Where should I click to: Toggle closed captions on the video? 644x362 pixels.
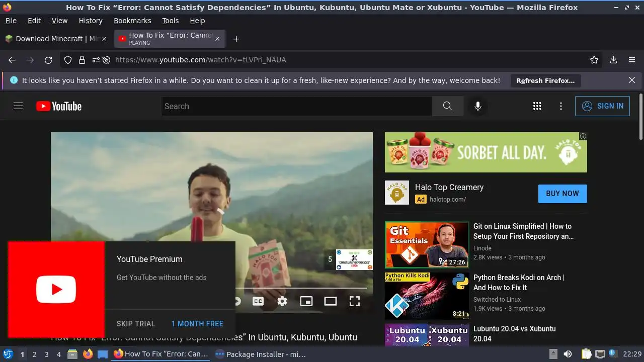258,301
